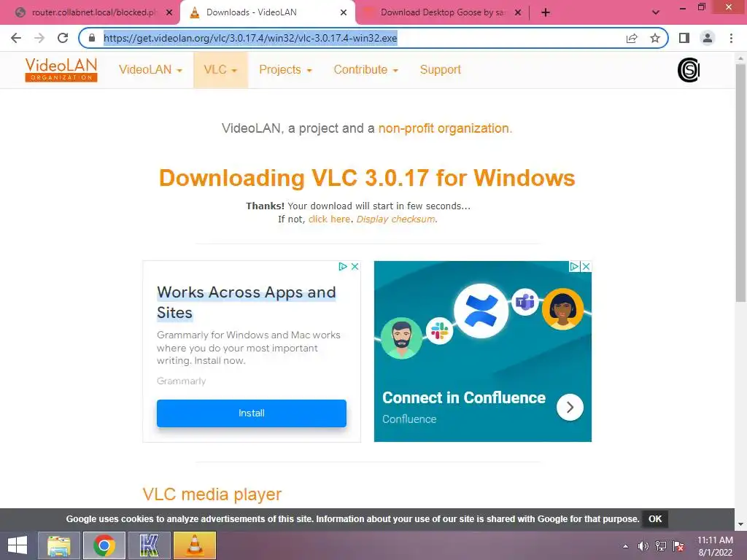Open File Explorer from the taskbar

58,545
